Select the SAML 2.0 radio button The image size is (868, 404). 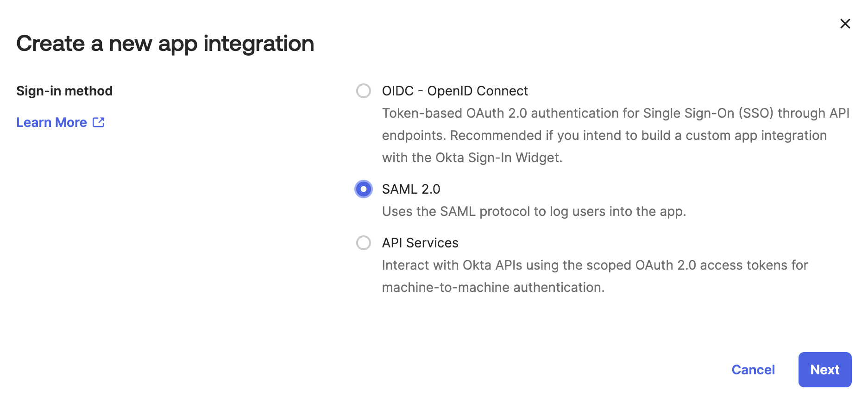tap(364, 189)
